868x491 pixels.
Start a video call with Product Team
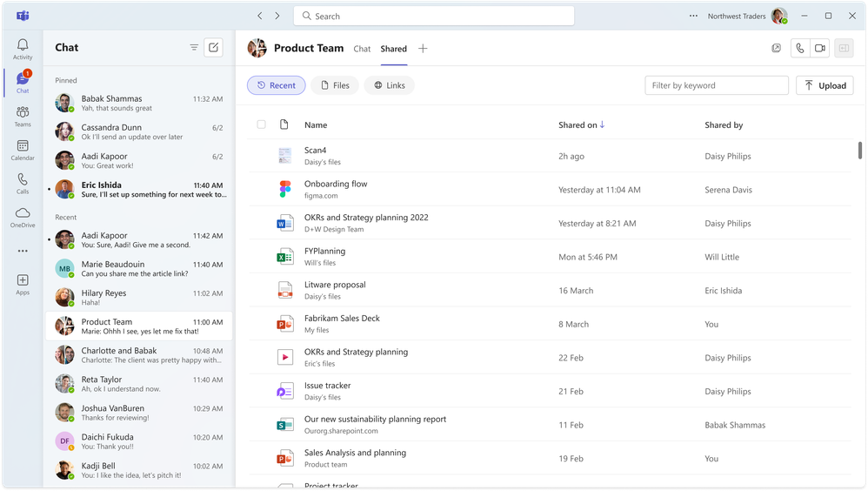820,48
